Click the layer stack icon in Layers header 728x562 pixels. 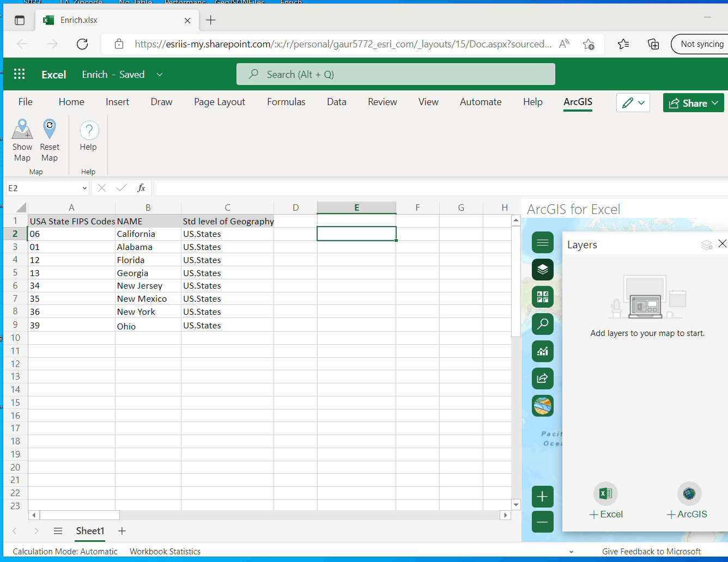[x=707, y=245]
